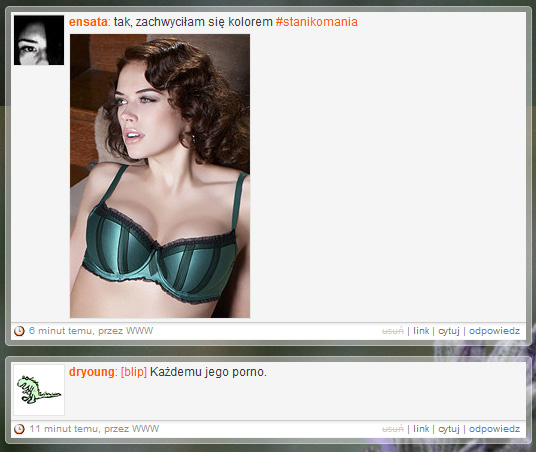Click the message text "Każdemu jego porno."
Image resolution: width=536 pixels, height=452 pixels.
point(208,372)
